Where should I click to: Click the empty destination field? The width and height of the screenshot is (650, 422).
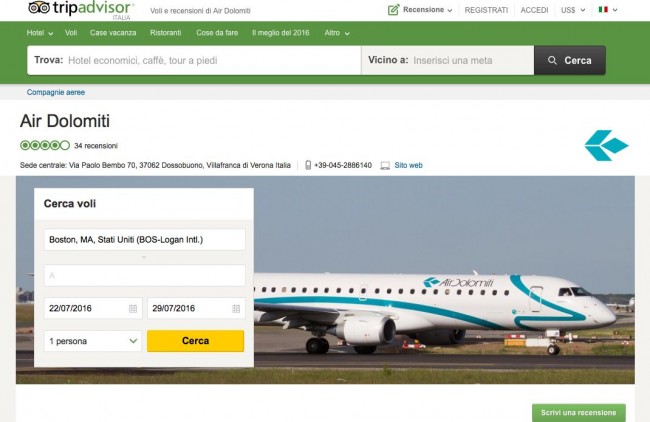pyautogui.click(x=145, y=275)
